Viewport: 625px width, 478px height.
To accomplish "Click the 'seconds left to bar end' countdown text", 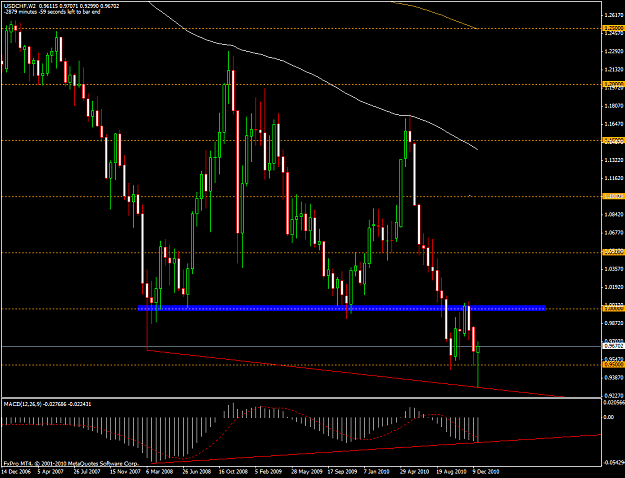I will [x=53, y=12].
